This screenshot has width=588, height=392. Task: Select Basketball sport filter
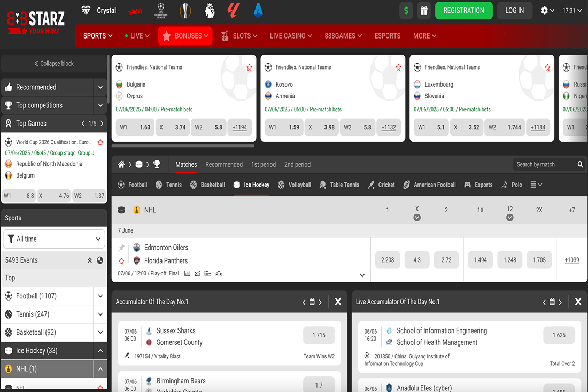point(207,185)
